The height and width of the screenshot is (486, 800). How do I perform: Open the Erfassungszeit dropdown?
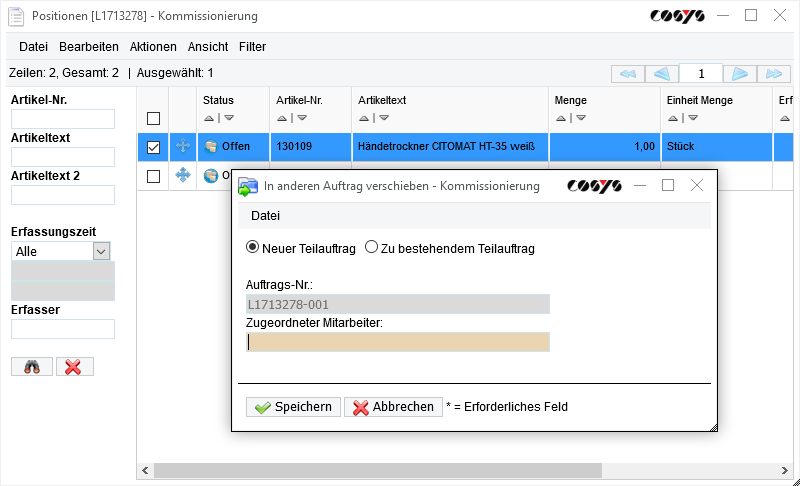pos(101,252)
